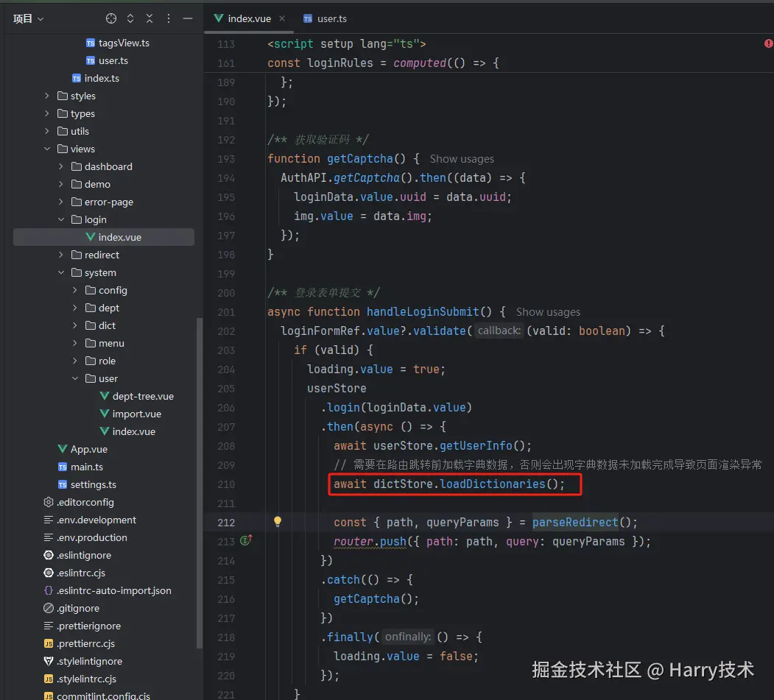Expand the demo folder
The height and width of the screenshot is (700, 774).
coord(60,184)
